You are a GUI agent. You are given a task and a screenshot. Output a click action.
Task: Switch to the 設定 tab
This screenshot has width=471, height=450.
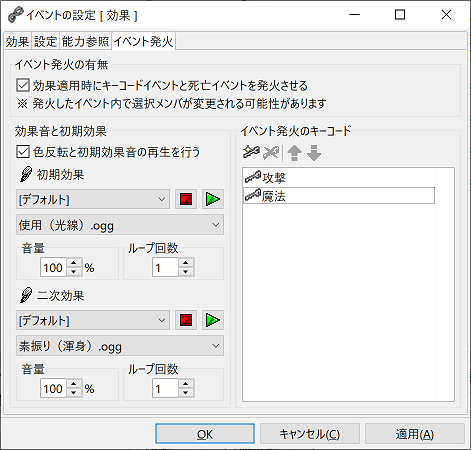point(45,42)
